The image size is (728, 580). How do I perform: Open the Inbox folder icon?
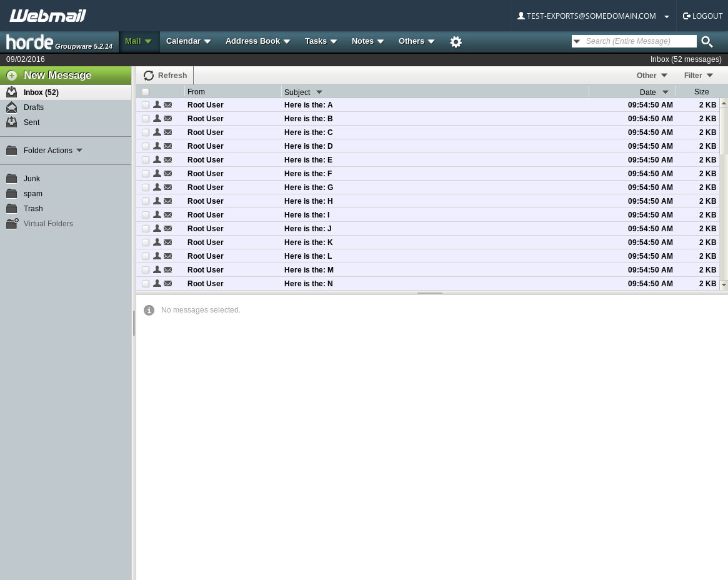(11, 92)
